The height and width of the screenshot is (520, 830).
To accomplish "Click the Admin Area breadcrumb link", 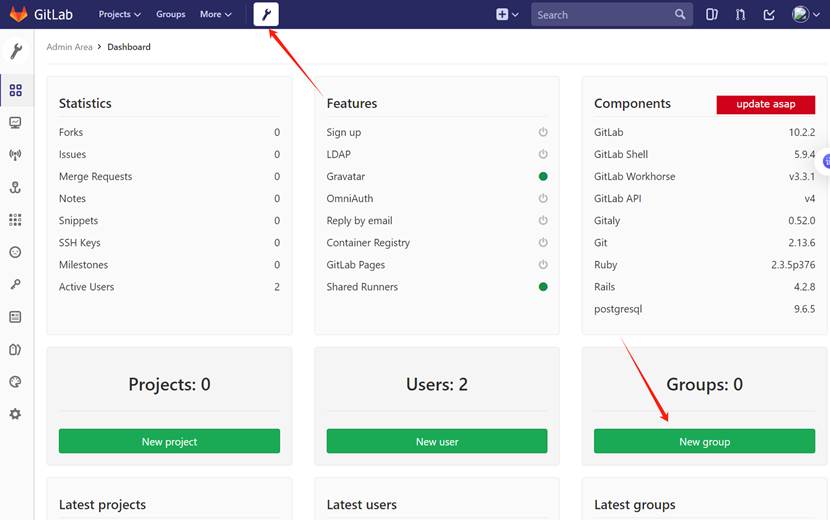I will (x=69, y=47).
